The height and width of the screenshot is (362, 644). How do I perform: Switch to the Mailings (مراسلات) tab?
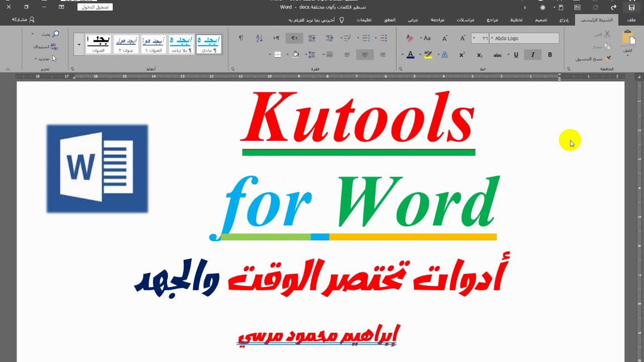click(x=465, y=20)
